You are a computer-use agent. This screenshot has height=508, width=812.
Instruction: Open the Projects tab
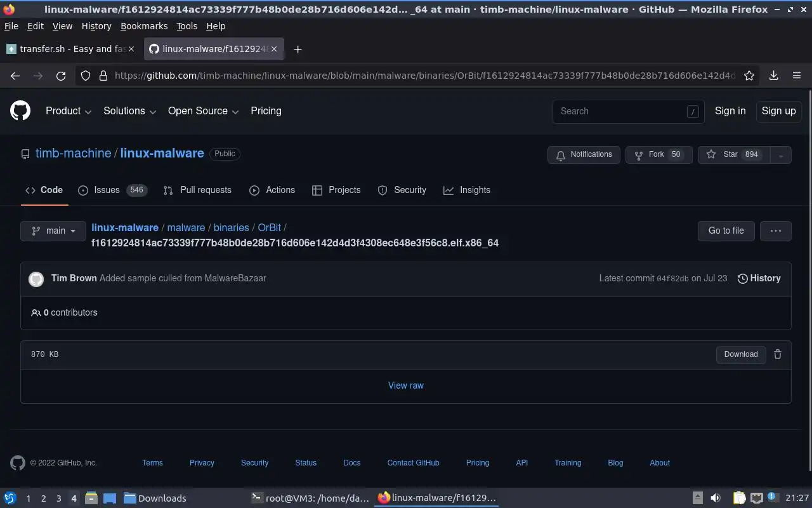(x=336, y=190)
